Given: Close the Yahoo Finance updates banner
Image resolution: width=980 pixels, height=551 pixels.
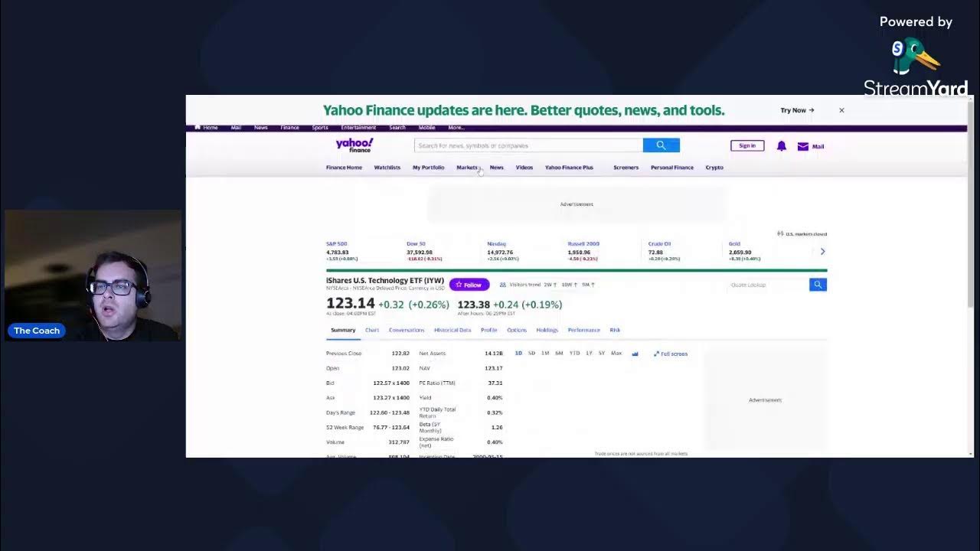Looking at the screenshot, I should click(x=841, y=110).
